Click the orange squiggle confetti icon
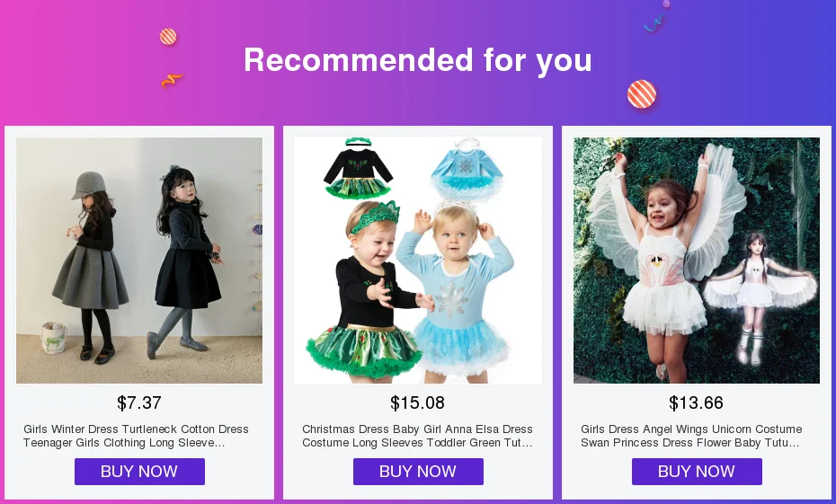The image size is (836, 504). tap(172, 81)
